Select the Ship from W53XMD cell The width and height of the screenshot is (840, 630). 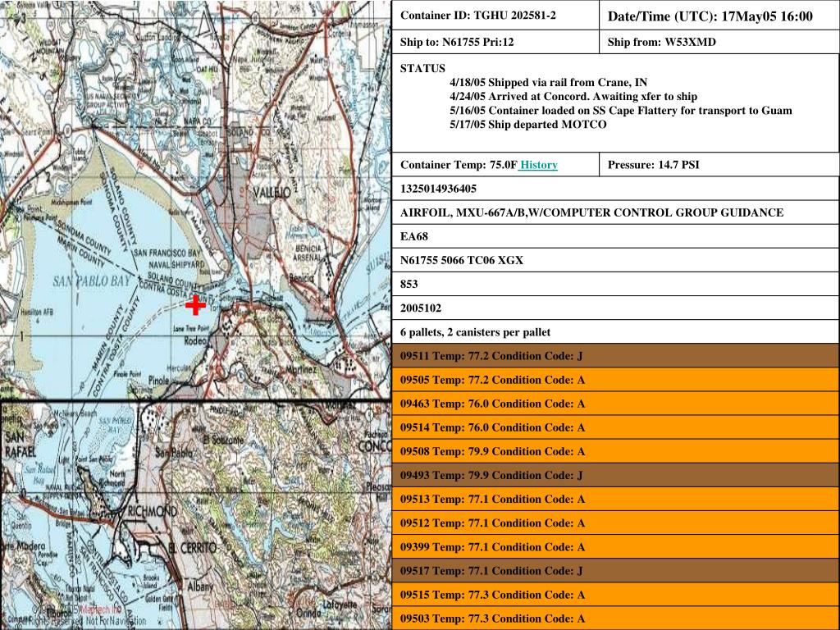[719, 42]
